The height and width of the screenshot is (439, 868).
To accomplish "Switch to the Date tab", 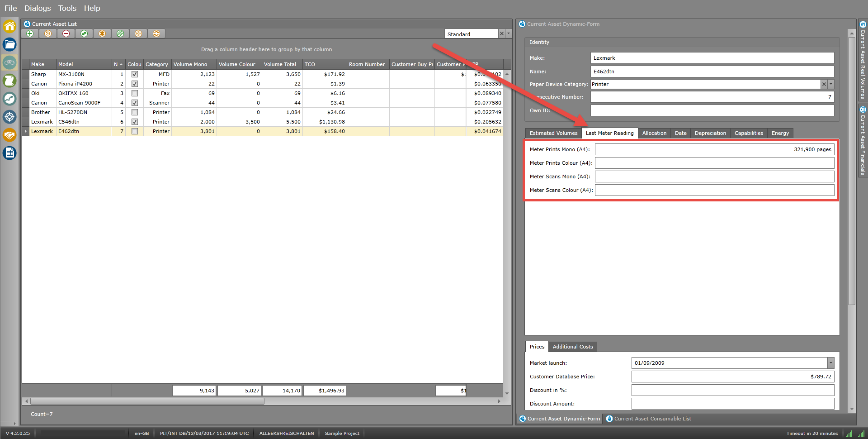I will pos(681,133).
